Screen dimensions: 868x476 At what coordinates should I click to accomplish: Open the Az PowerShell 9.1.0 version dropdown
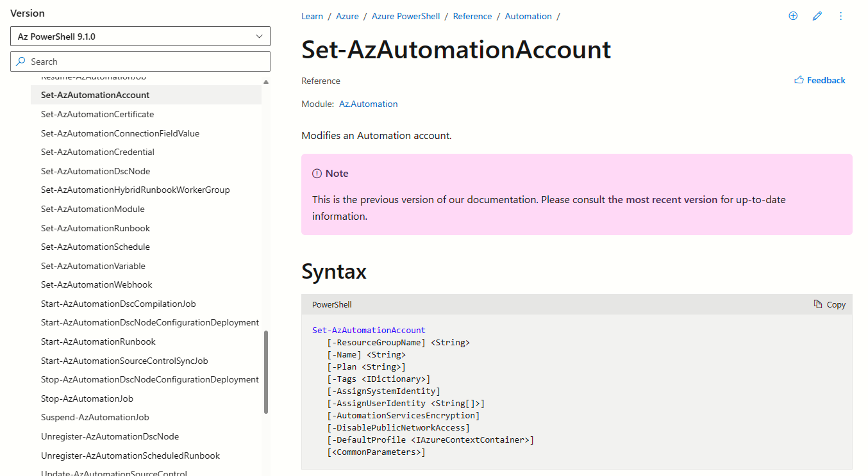[140, 36]
